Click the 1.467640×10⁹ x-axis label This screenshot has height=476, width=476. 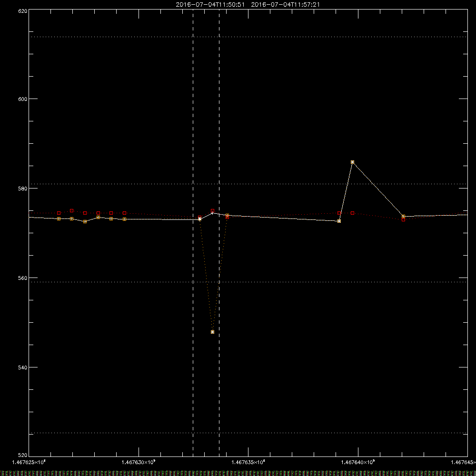(358, 462)
